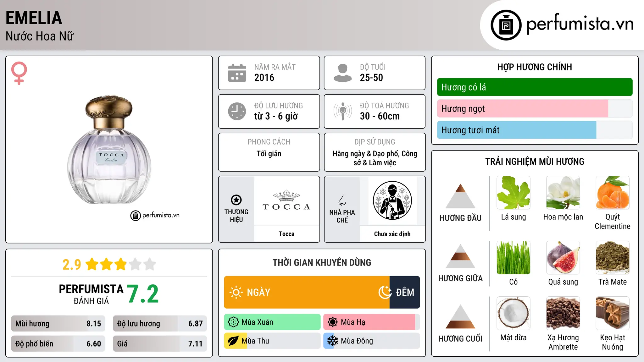Click the Mùa Hạ season bar
The image size is (644, 362).
372,322
